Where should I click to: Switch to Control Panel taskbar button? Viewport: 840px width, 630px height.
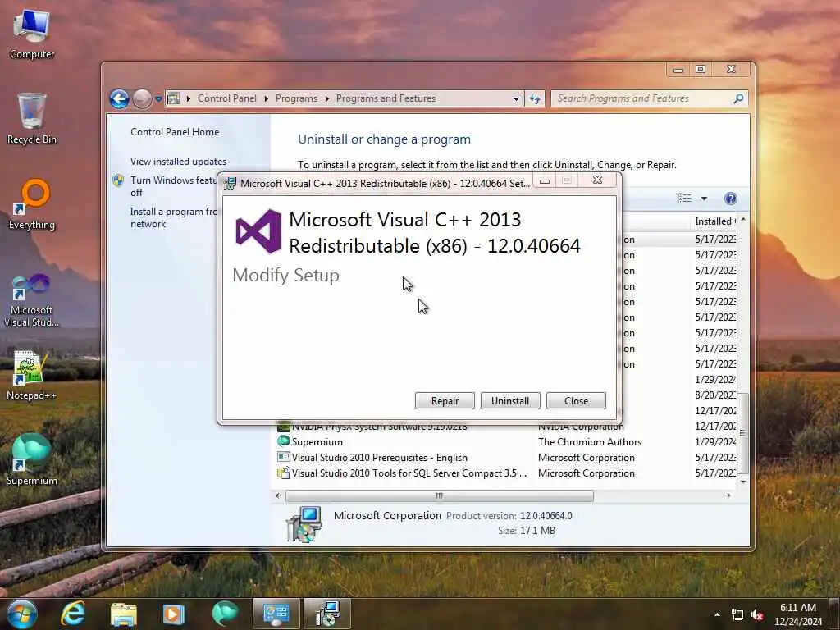[x=276, y=614]
